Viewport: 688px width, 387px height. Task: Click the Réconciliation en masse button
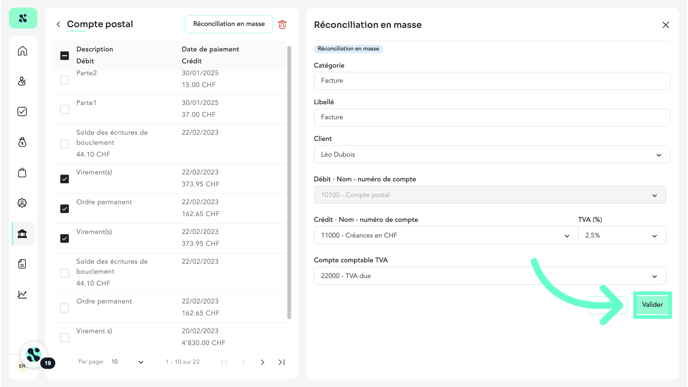(229, 24)
